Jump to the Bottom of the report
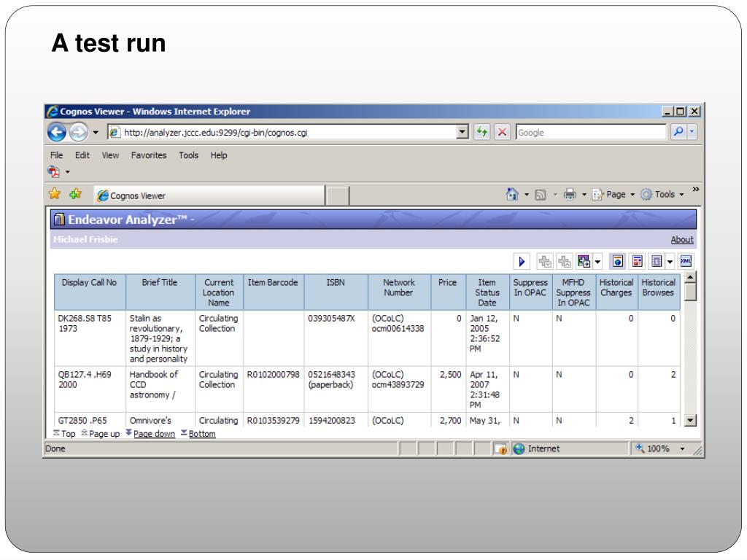Image resolution: width=747 pixels, height=560 pixels. click(x=198, y=434)
